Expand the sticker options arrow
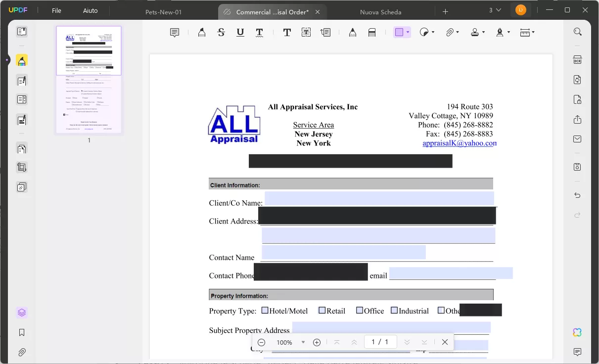599x364 pixels. pyautogui.click(x=433, y=33)
